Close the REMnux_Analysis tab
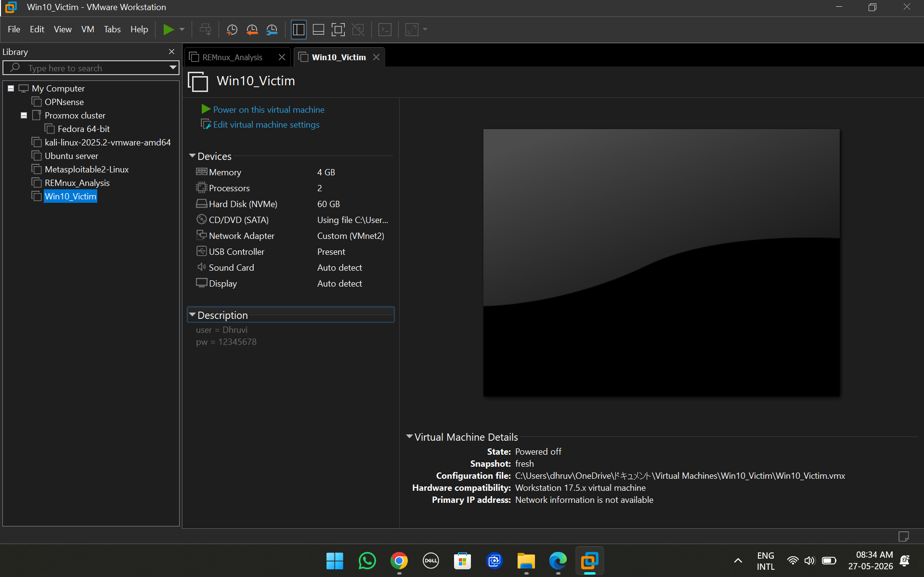The height and width of the screenshot is (577, 924). [282, 57]
